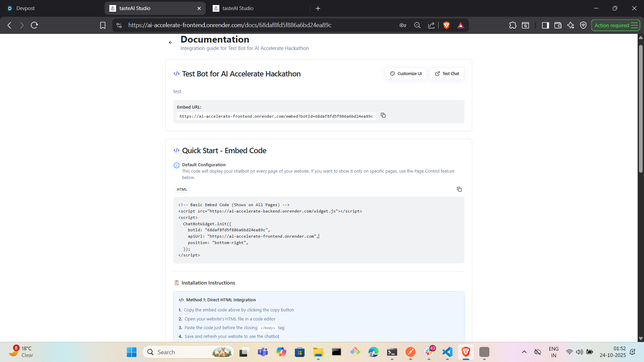This screenshot has height=362, width=644.
Task: Copy the Embed URL using copy icon
Action: coord(383,115)
